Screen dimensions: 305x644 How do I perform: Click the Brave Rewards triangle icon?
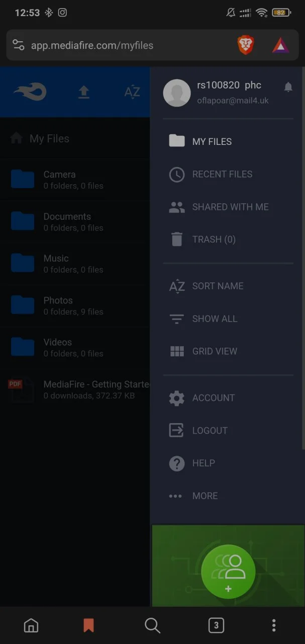pos(280,45)
